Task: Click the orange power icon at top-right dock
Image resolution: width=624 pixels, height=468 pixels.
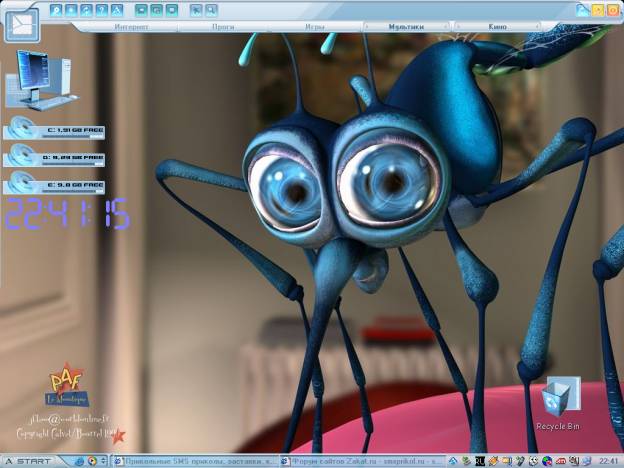Action: (x=613, y=10)
